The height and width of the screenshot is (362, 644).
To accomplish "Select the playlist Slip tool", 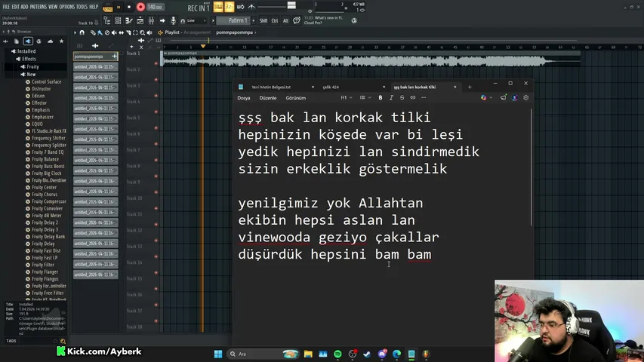I will pyautogui.click(x=121, y=32).
